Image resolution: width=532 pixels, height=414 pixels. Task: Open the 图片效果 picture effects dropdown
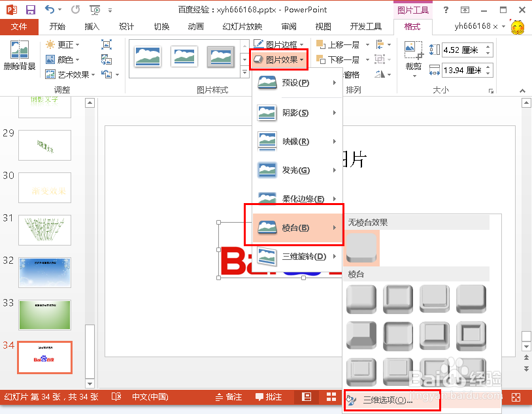pyautogui.click(x=278, y=59)
